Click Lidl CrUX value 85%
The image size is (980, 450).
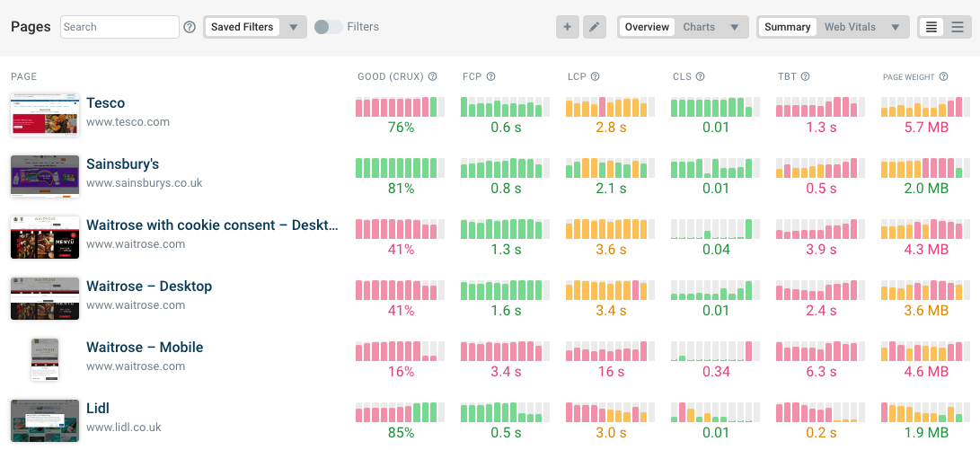(401, 433)
